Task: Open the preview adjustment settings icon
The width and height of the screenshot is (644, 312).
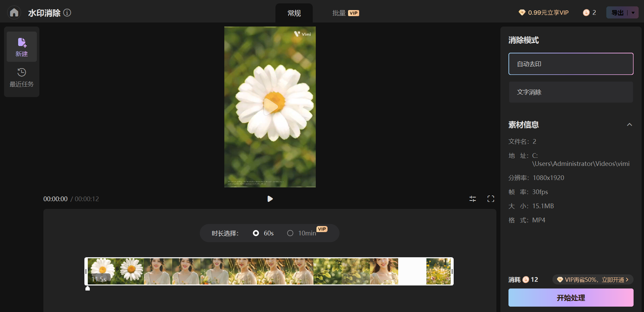Action: 472,199
